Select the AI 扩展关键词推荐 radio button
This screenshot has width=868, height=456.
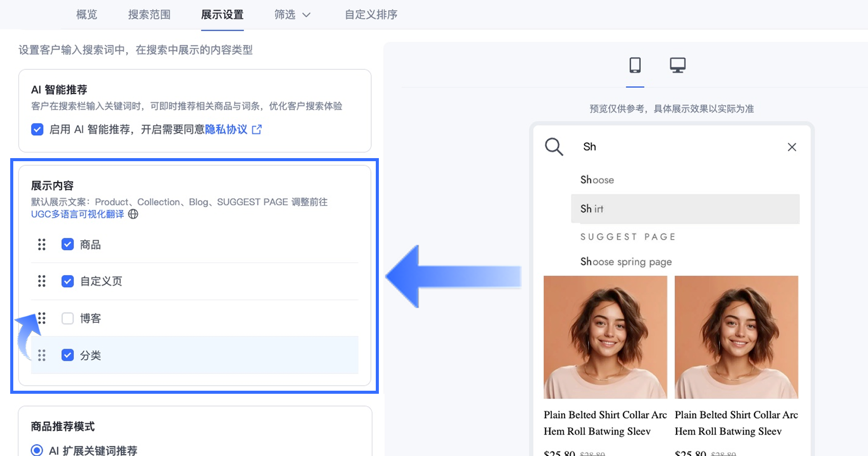(x=37, y=450)
